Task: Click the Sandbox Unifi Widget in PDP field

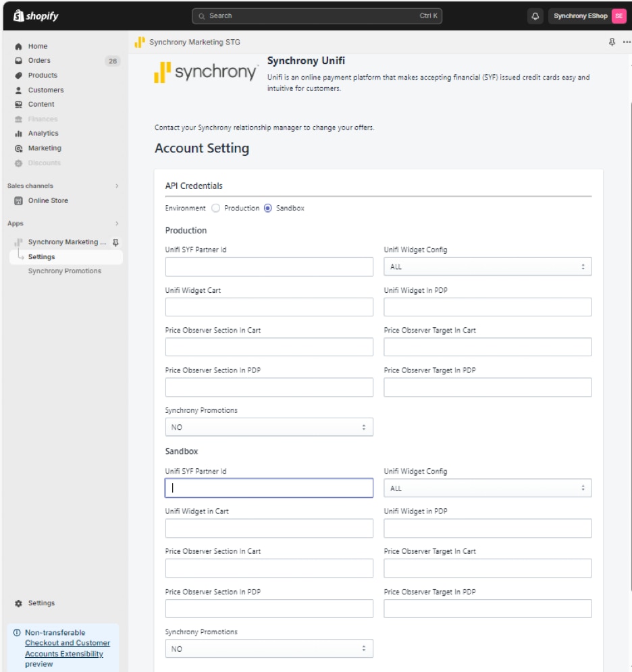Action: [488, 528]
